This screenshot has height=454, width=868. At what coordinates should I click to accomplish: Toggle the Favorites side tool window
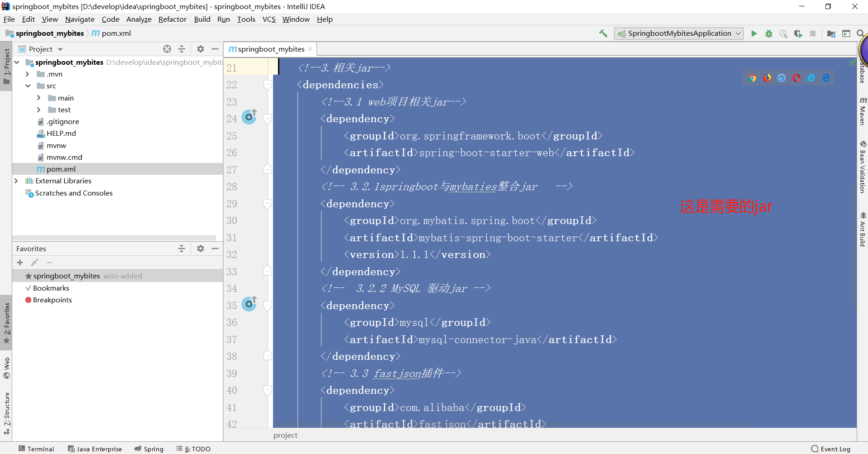pyautogui.click(x=6, y=323)
